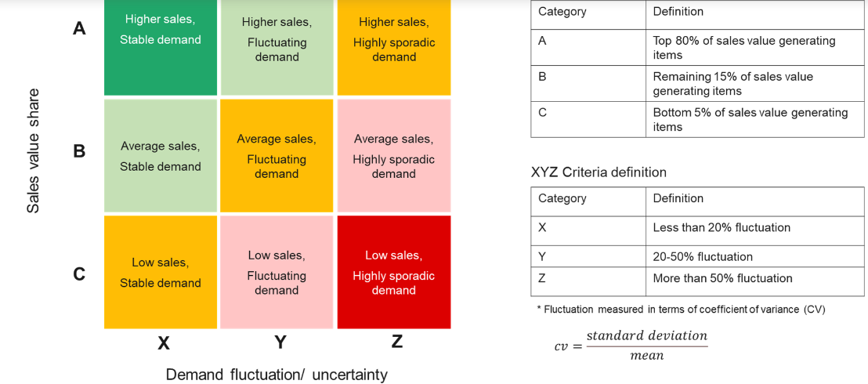Click the cv standard deviation over mean formula

(631, 346)
